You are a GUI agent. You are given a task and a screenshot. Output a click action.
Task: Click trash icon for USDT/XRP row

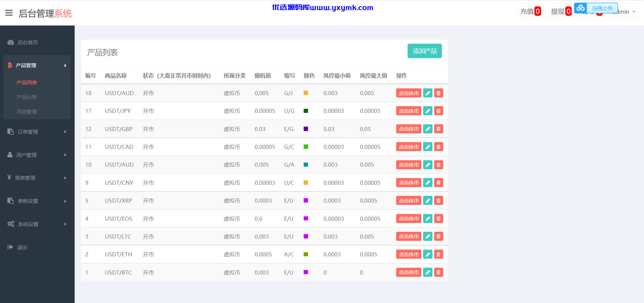click(x=439, y=201)
